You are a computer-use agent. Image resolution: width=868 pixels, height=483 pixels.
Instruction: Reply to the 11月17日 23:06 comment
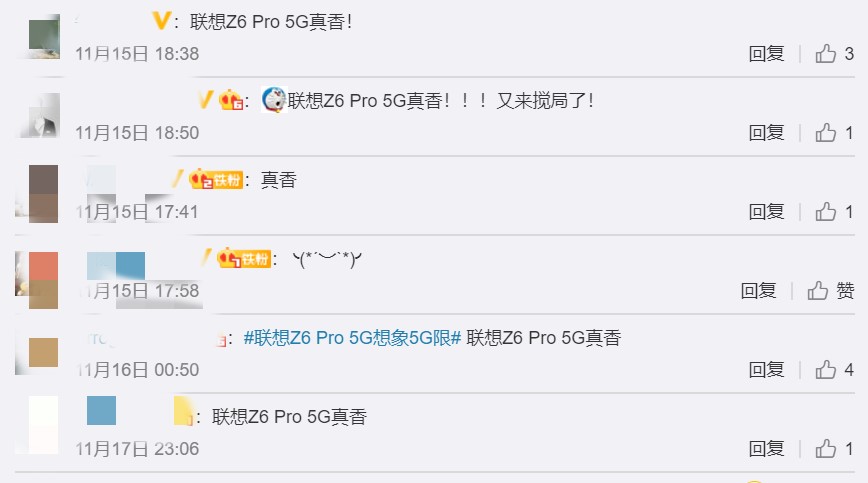click(766, 449)
